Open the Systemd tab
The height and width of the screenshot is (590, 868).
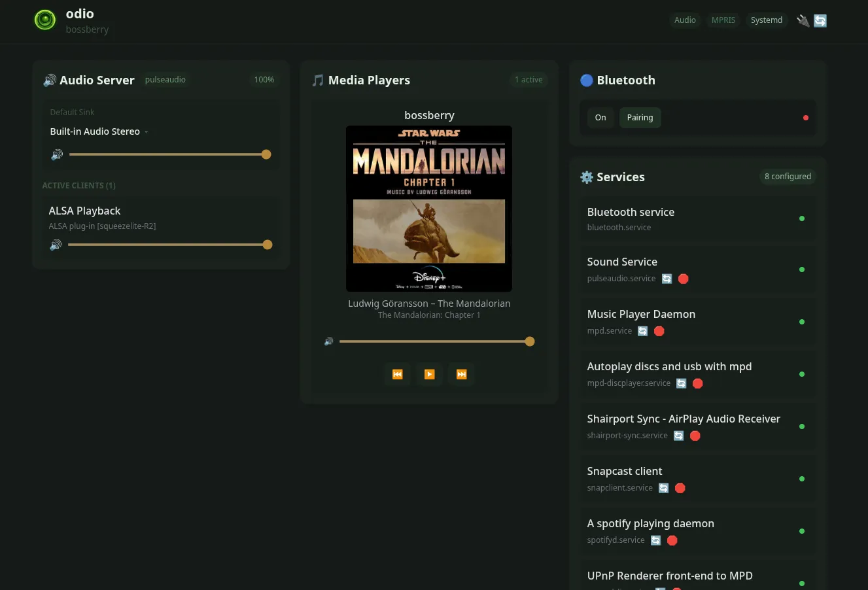[x=766, y=20]
